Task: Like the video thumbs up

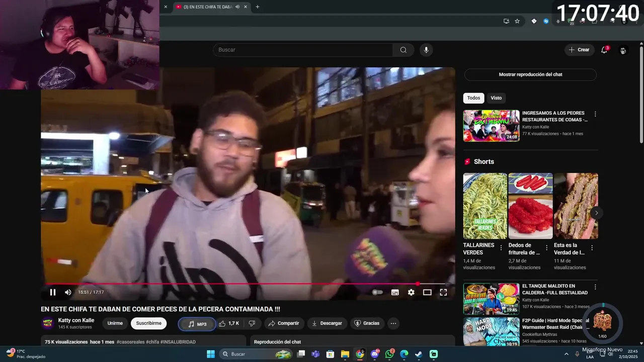Action: tap(229, 323)
